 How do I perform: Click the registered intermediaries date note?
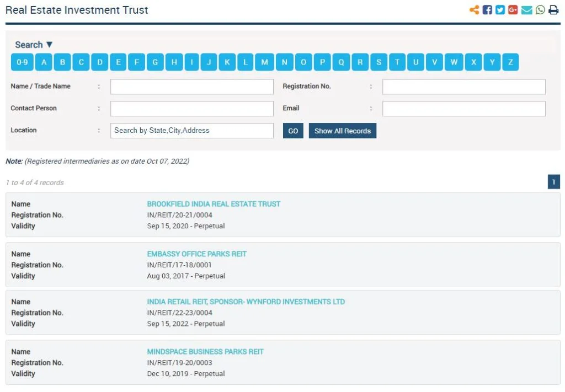coord(98,161)
